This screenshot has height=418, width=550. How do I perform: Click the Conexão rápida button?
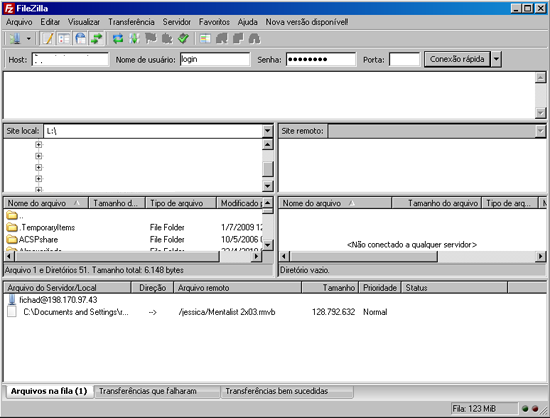457,59
